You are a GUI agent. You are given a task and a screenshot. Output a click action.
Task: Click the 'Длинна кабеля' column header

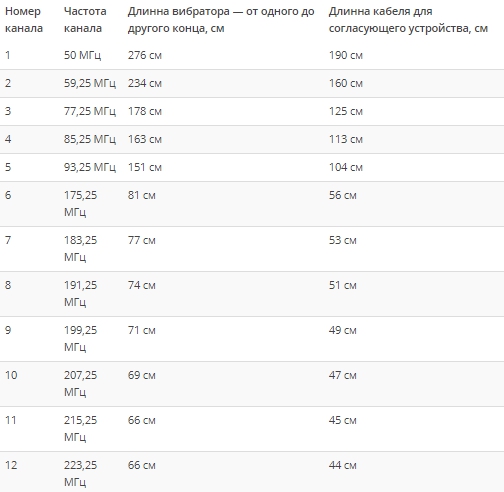(408, 20)
